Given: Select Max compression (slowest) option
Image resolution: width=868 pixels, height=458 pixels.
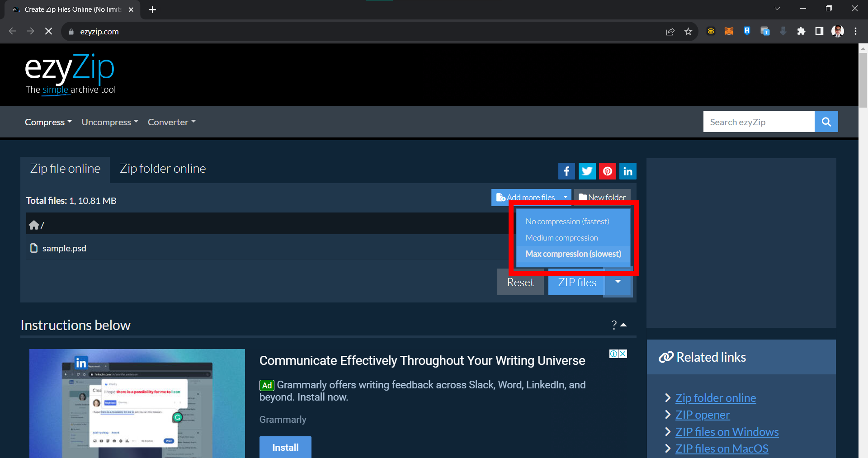Looking at the screenshot, I should 573,254.
